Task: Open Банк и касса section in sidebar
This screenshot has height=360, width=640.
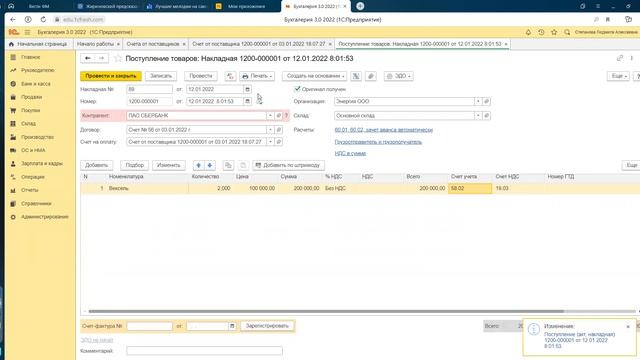Action: click(36, 84)
